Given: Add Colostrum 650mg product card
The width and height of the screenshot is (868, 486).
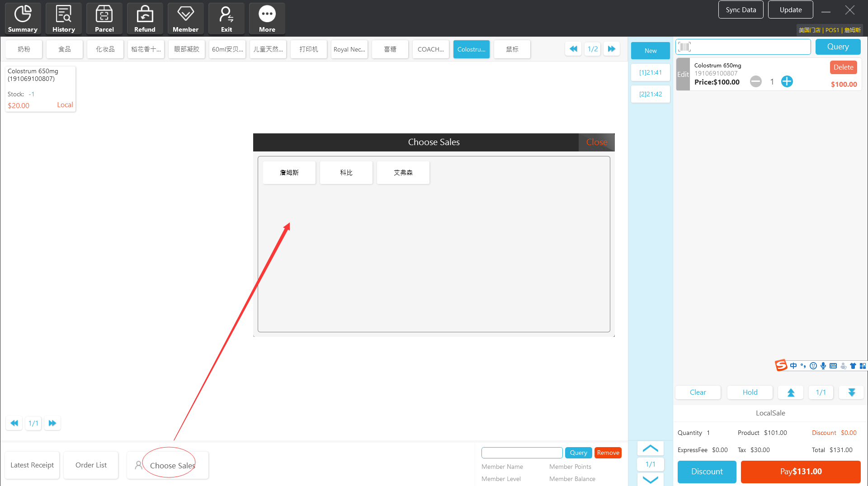Looking at the screenshot, I should [x=40, y=89].
